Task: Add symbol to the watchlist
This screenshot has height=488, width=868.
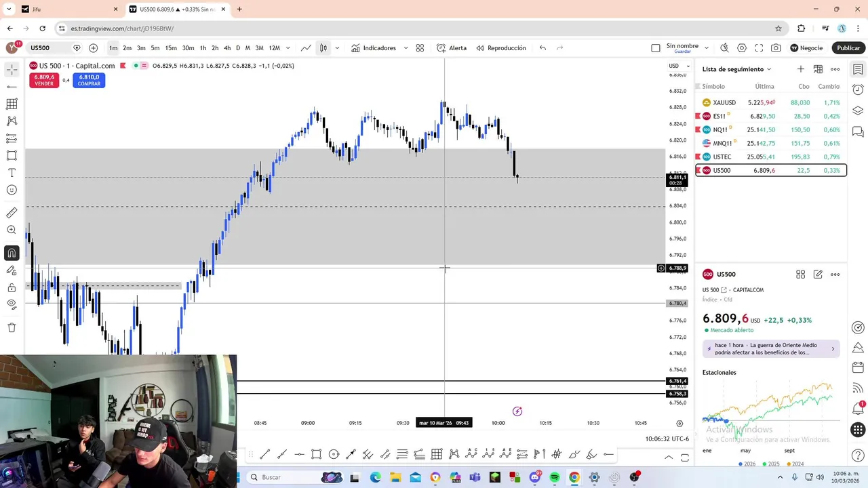Action: point(801,69)
